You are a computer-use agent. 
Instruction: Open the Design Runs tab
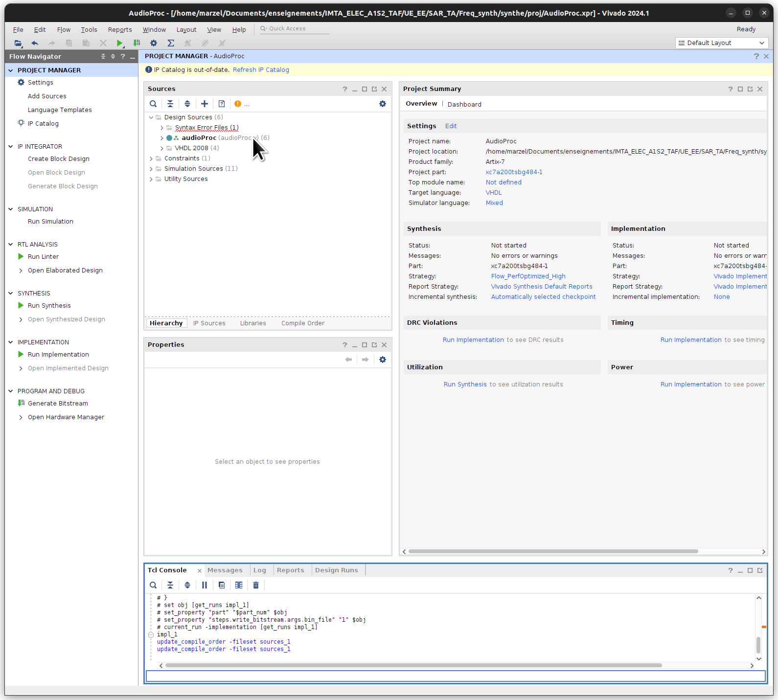pyautogui.click(x=337, y=570)
